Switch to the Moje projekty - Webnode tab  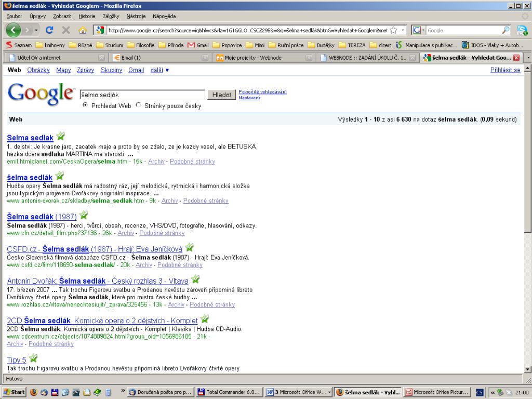263,58
